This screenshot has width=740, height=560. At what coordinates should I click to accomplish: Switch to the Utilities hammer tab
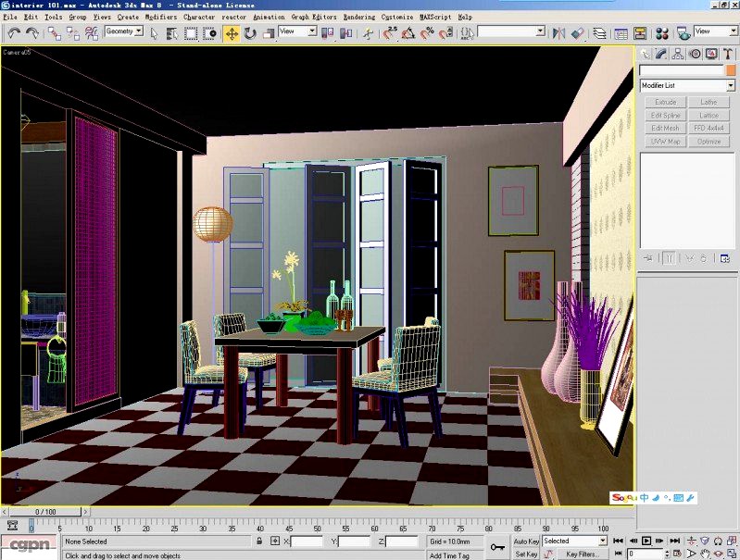coord(728,54)
